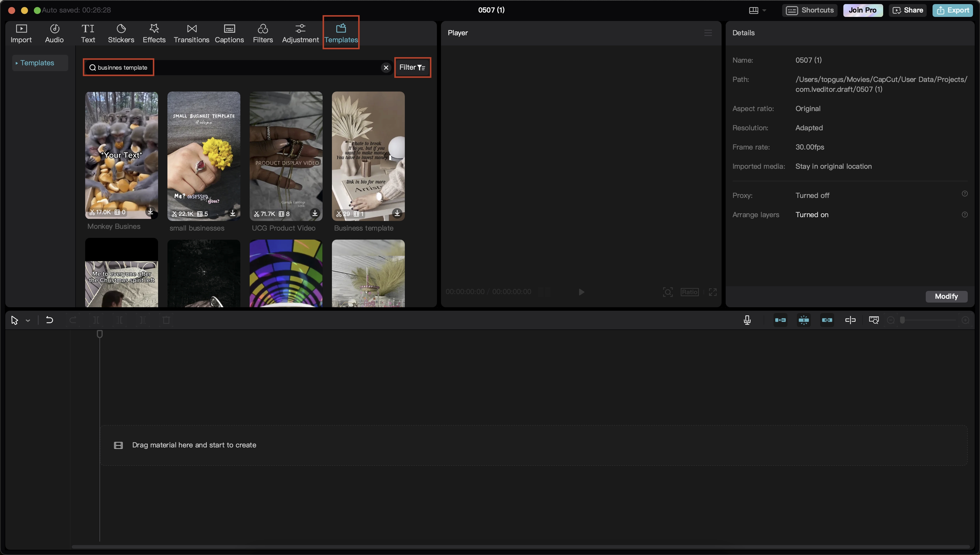Click the record voiceover microphone icon
The width and height of the screenshot is (980, 555).
[x=747, y=320]
